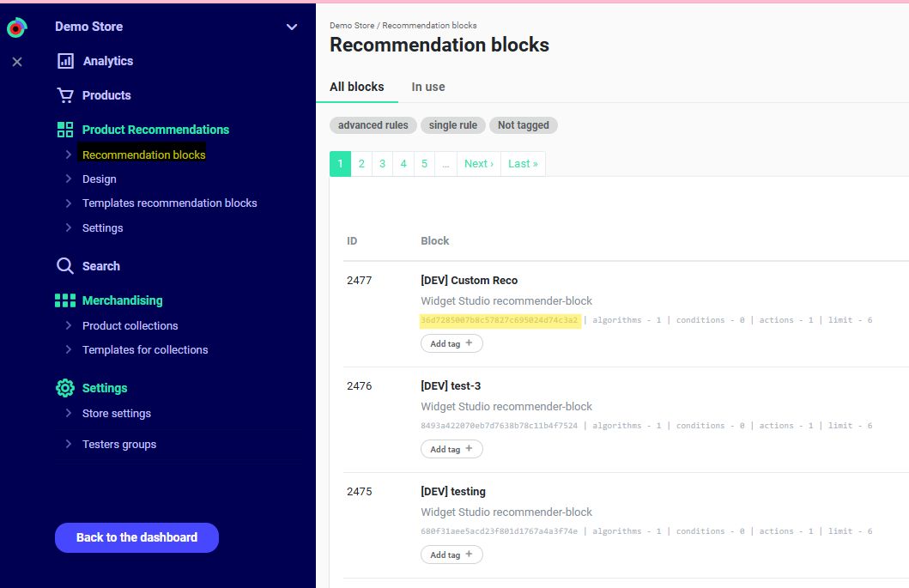
Task: Filter by the single rule tag
Action: [452, 125]
